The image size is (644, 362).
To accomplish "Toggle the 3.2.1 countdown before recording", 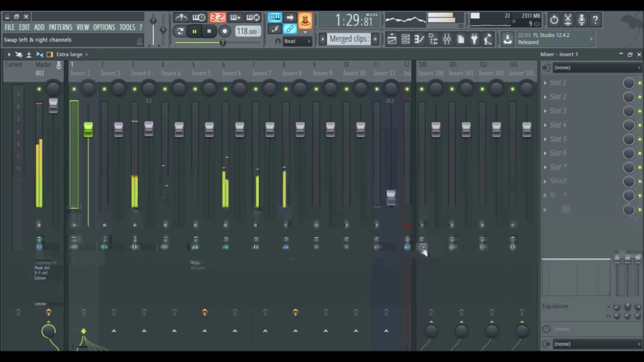I will [217, 18].
